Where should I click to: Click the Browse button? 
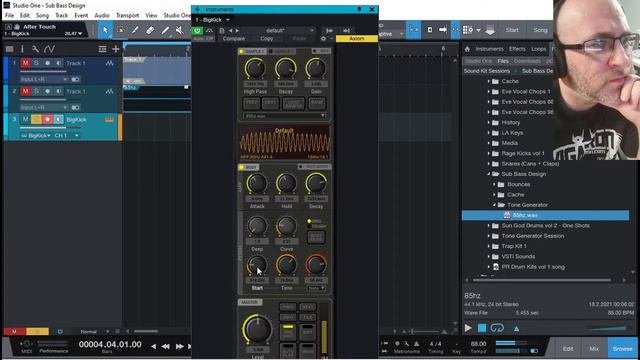(622, 349)
